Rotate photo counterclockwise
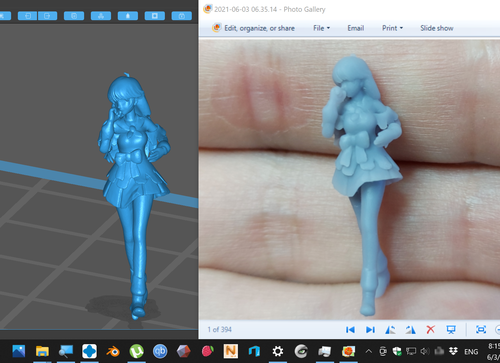 coord(390,330)
